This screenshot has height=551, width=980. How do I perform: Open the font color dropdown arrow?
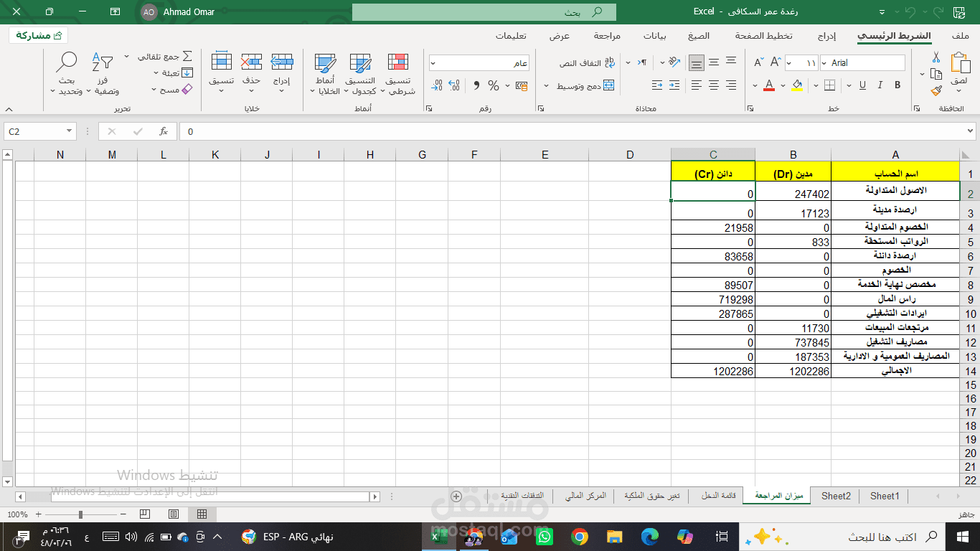(x=755, y=86)
